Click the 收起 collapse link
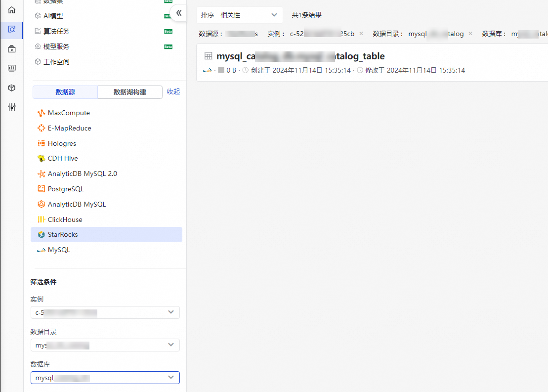This screenshot has height=392, width=548. click(173, 91)
